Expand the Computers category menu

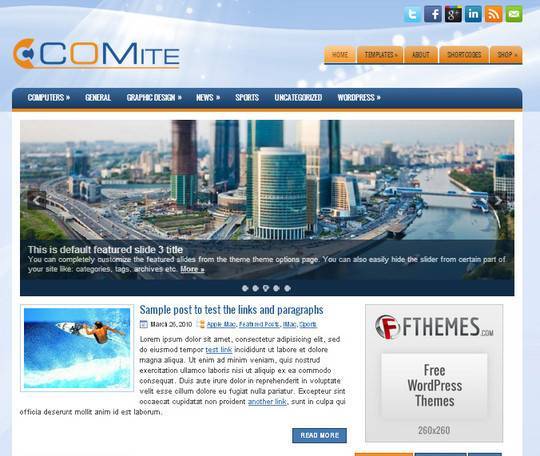pyautogui.click(x=49, y=97)
